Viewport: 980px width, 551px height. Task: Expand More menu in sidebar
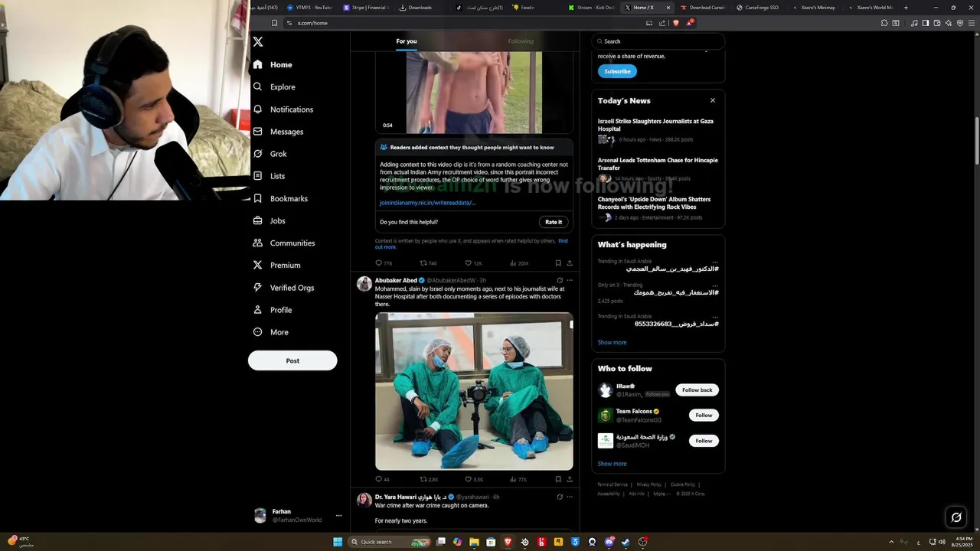pos(271,333)
